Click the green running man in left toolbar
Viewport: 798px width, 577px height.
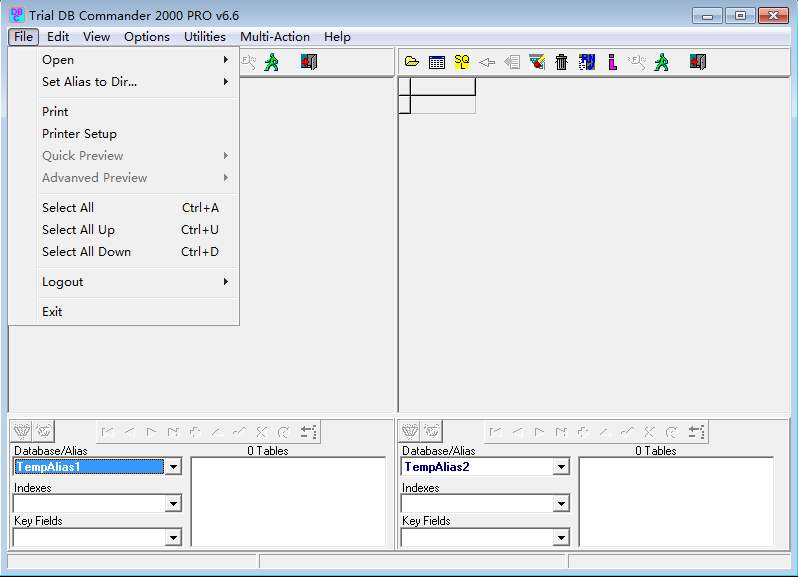click(272, 62)
